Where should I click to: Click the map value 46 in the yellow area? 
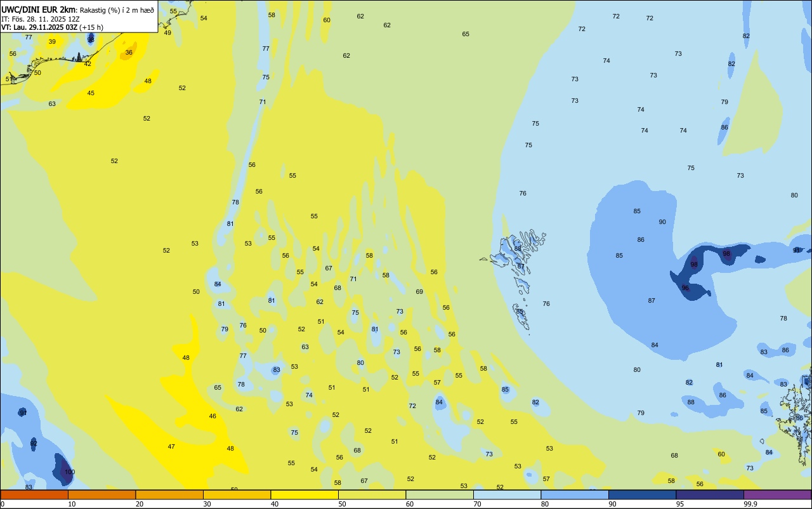pos(213,416)
